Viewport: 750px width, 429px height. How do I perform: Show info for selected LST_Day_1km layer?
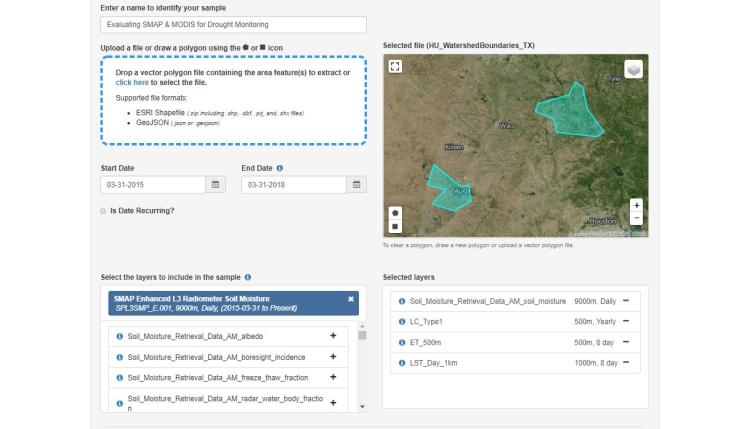pos(402,363)
